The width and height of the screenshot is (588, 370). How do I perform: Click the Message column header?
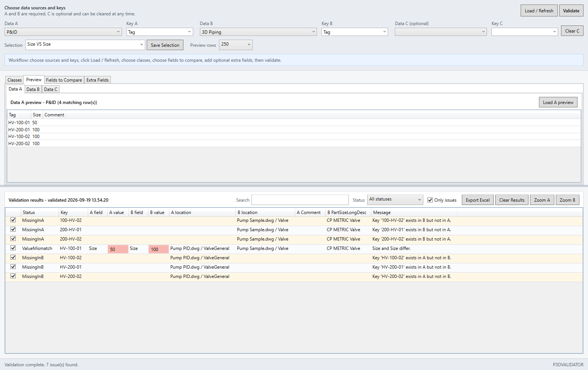414,212
